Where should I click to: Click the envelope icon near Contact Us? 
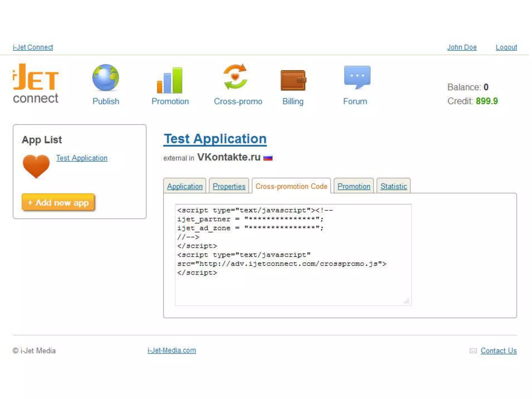[473, 351]
